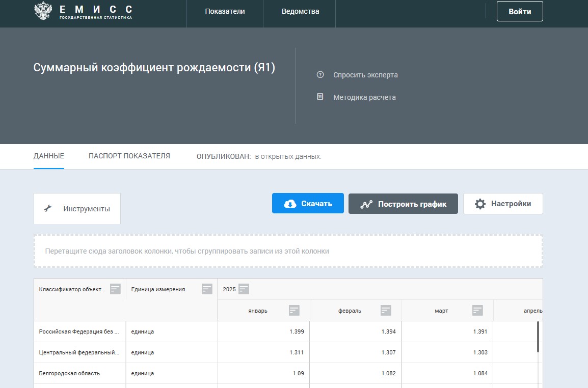Open the filter icon for февраль column
Image resolution: width=588 pixels, height=388 pixels.
[386, 311]
